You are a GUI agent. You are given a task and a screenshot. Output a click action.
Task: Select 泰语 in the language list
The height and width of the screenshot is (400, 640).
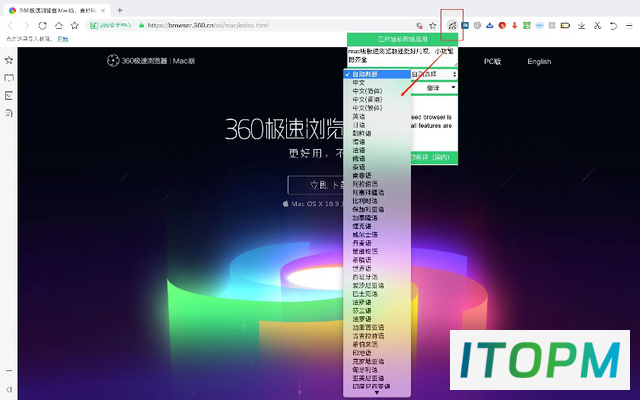coord(377,167)
